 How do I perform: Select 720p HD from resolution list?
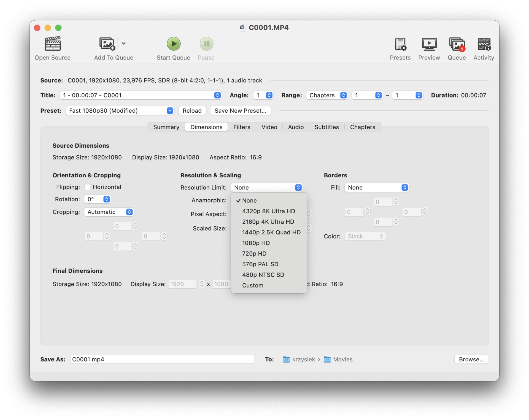pos(254,253)
